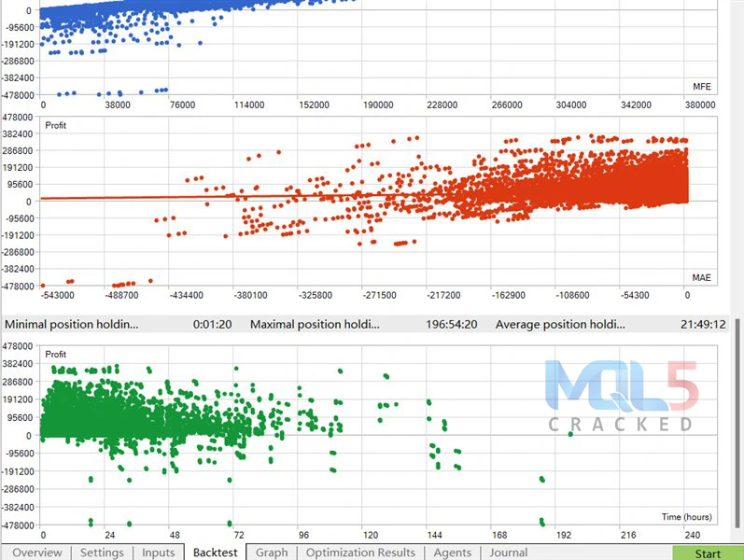Click the 240 hours axis value
This screenshot has height=560, width=744.
[693, 536]
